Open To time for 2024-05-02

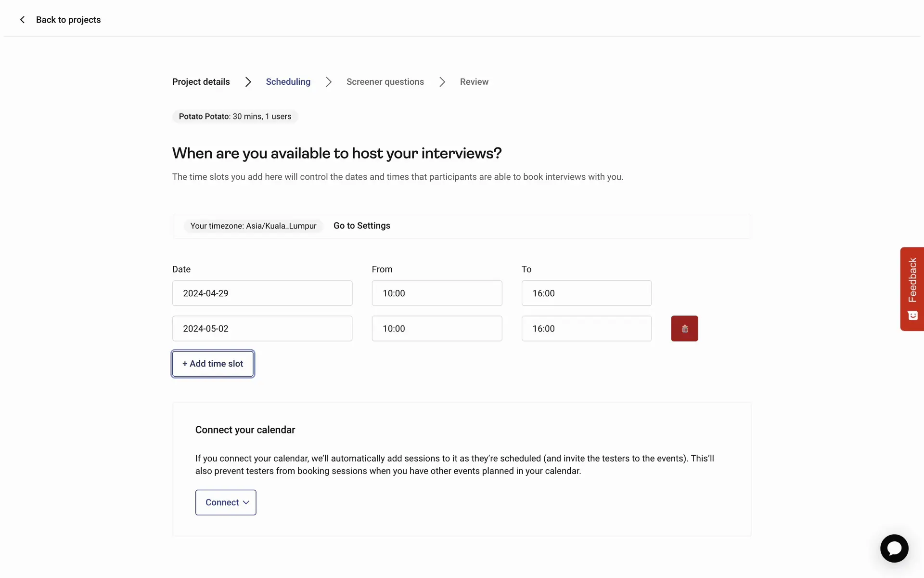[586, 328]
